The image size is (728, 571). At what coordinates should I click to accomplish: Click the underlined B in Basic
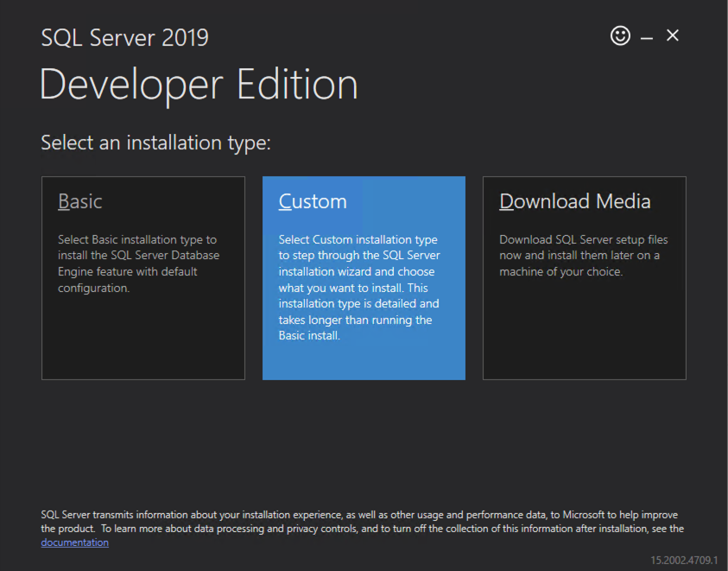tap(63, 201)
